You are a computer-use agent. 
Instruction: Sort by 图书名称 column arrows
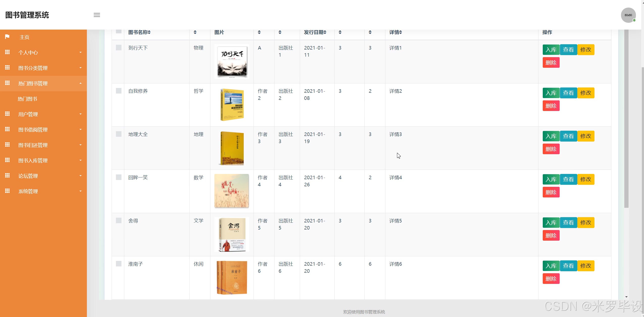coord(149,32)
